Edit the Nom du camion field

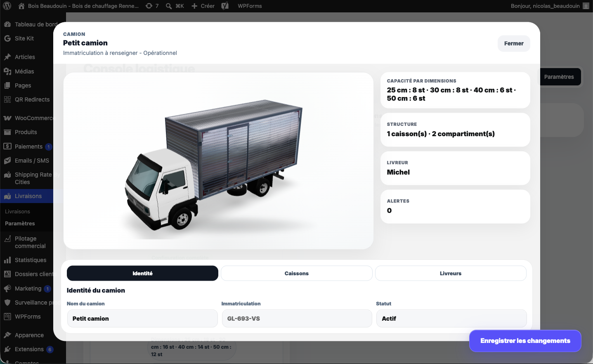tap(142, 319)
